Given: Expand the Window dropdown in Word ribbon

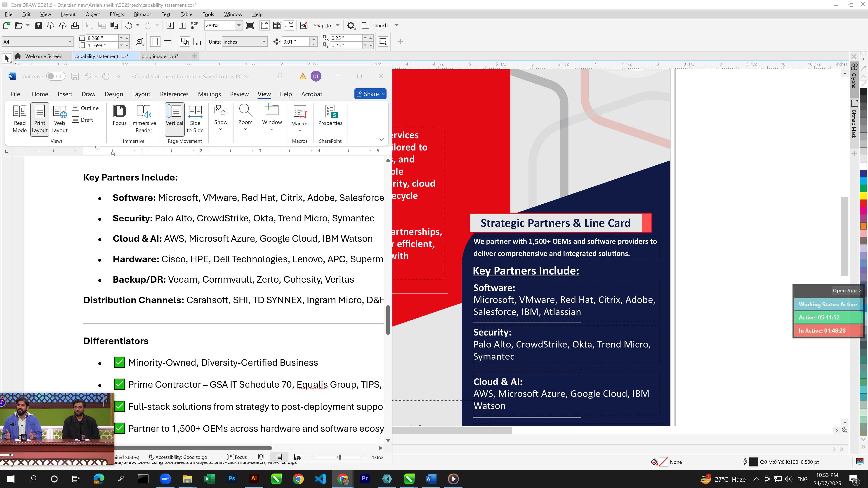Looking at the screenshot, I should pos(272,129).
